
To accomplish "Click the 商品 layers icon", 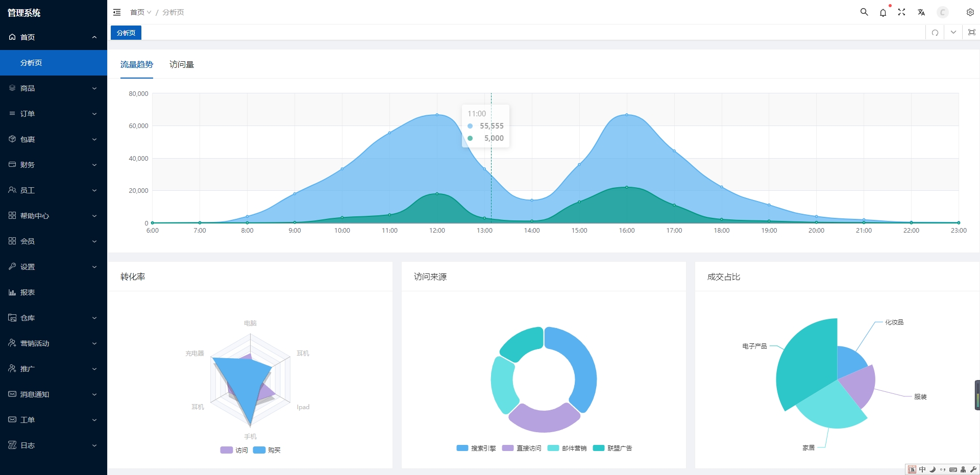I will [x=12, y=88].
